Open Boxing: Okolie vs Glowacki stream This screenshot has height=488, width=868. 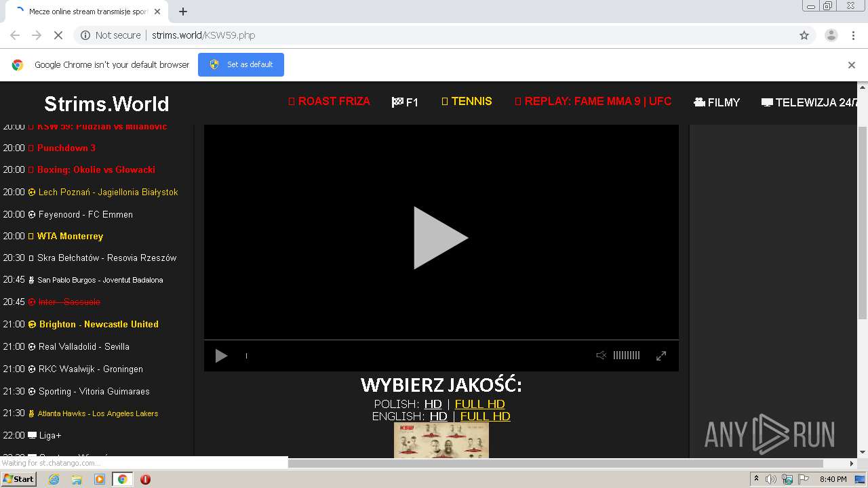96,169
